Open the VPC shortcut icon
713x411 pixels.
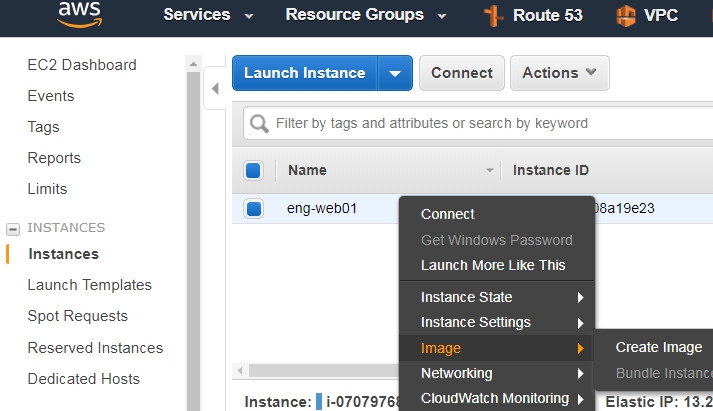pos(626,16)
